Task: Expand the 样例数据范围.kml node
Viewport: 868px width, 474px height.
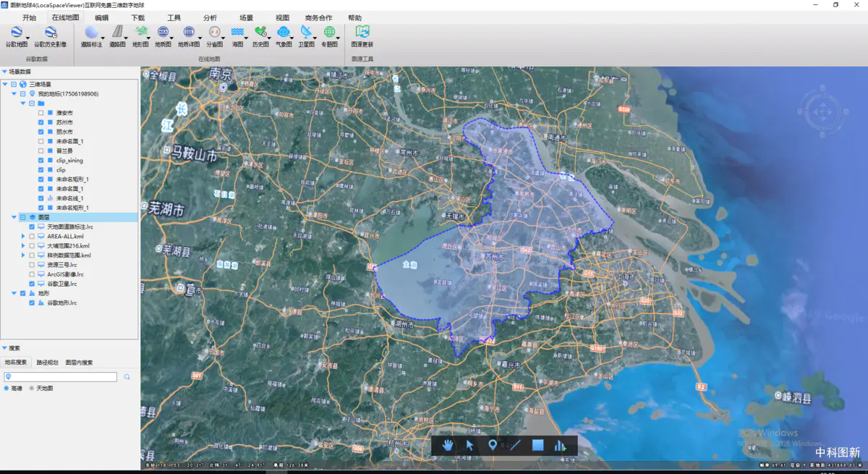Action: coord(23,255)
